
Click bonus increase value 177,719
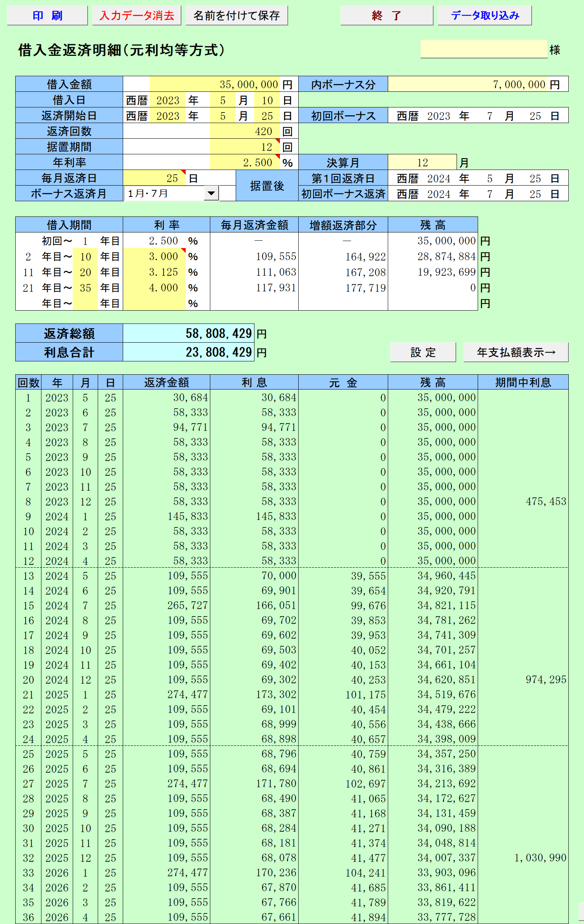tap(365, 288)
